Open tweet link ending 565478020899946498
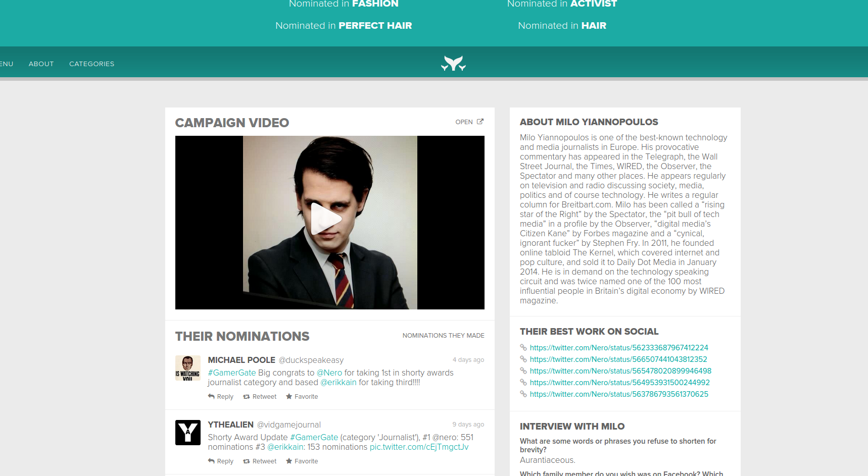Screen dimensions: 868x476 [x=620, y=371]
